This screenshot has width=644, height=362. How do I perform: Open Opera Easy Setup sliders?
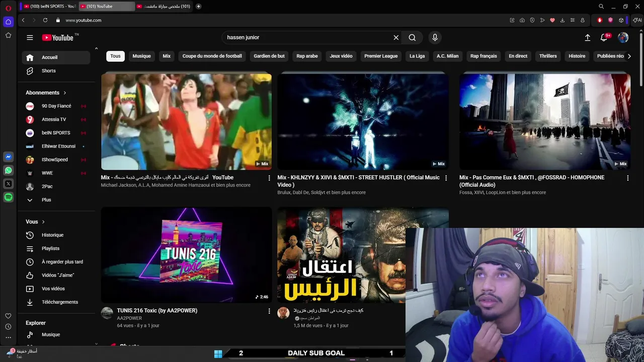[573, 20]
